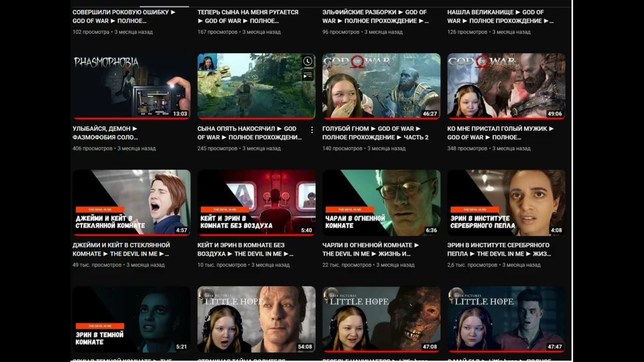Open the Little Hope thumbnail lasting 54:08

tap(257, 320)
